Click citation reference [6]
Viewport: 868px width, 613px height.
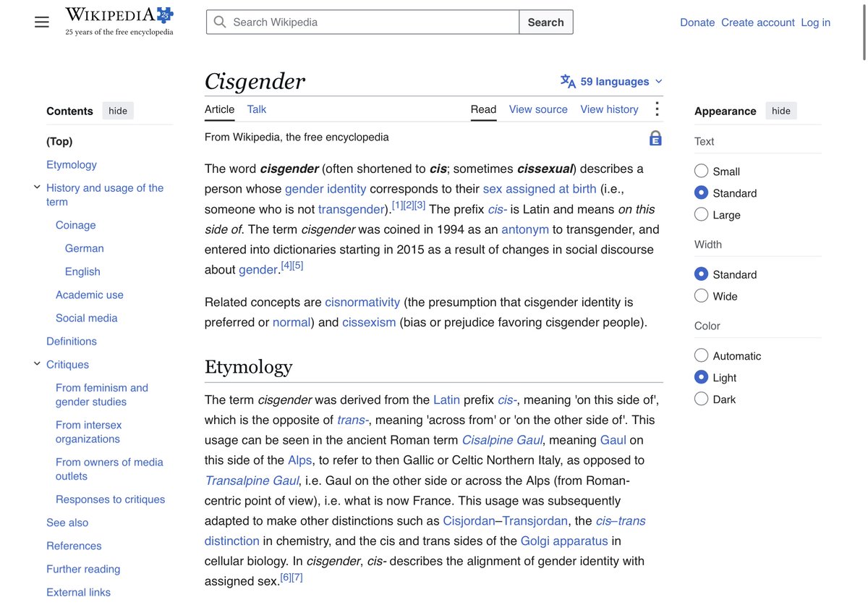click(x=286, y=578)
